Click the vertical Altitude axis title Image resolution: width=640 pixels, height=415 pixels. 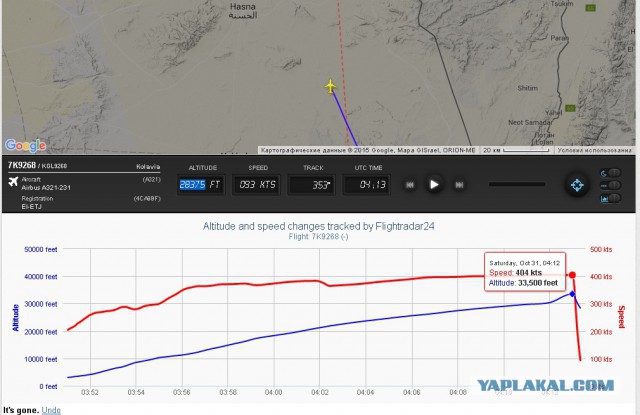pyautogui.click(x=16, y=317)
